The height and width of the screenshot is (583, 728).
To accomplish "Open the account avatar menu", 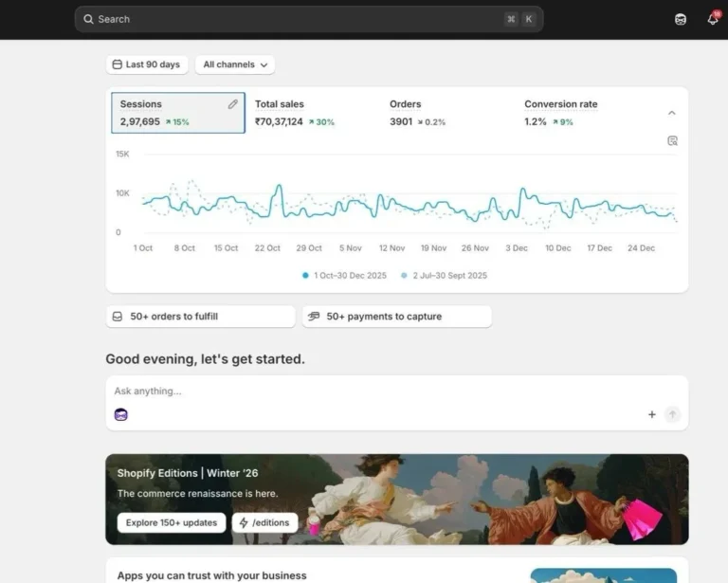I will [x=681, y=19].
